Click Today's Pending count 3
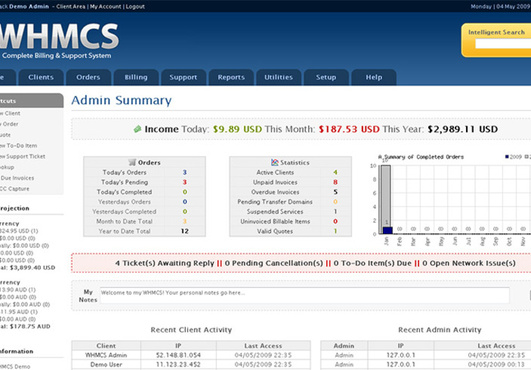 pyautogui.click(x=185, y=182)
